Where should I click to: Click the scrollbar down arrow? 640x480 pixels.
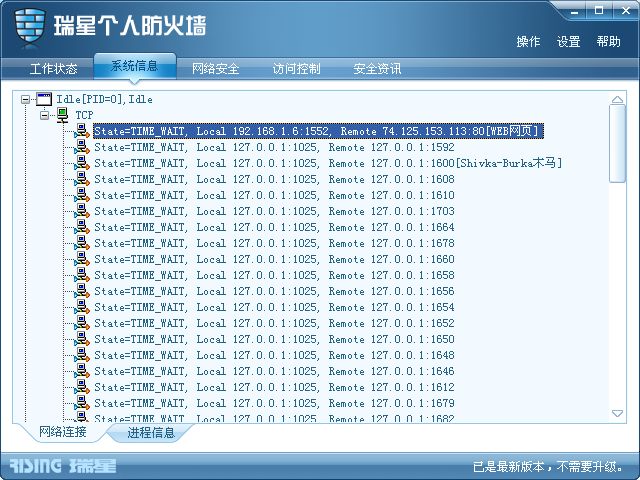tap(618, 413)
